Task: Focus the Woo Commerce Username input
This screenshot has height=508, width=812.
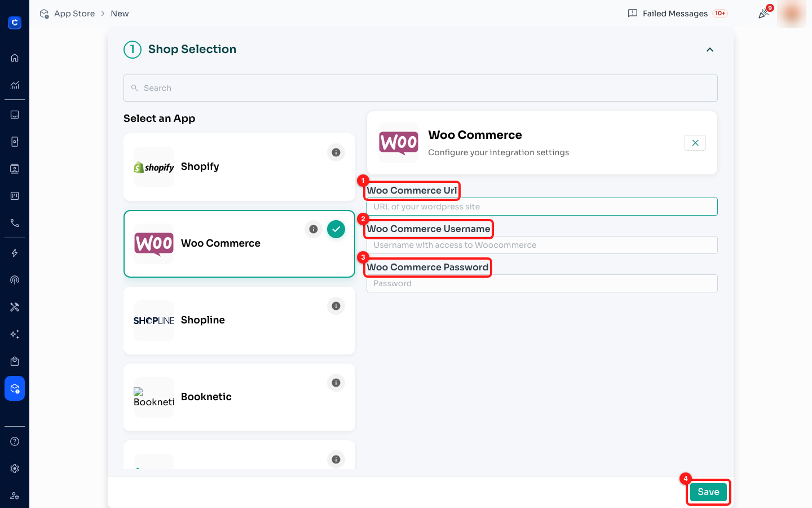Action: click(542, 245)
